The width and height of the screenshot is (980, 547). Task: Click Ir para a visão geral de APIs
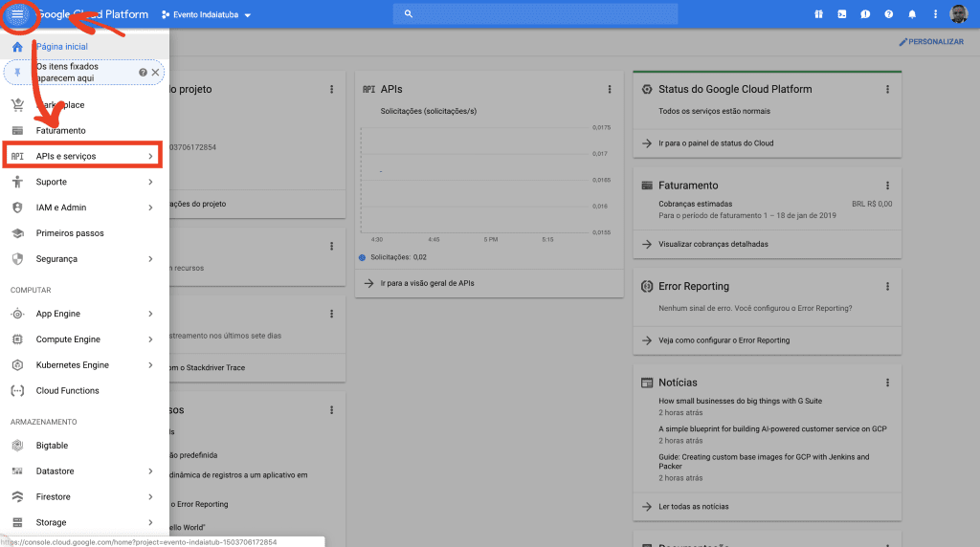tap(427, 283)
